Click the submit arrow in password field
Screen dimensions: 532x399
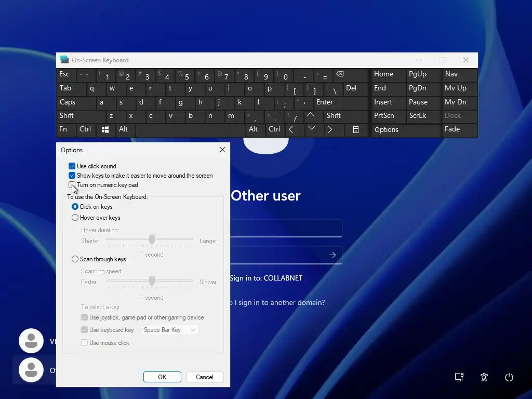pos(332,255)
